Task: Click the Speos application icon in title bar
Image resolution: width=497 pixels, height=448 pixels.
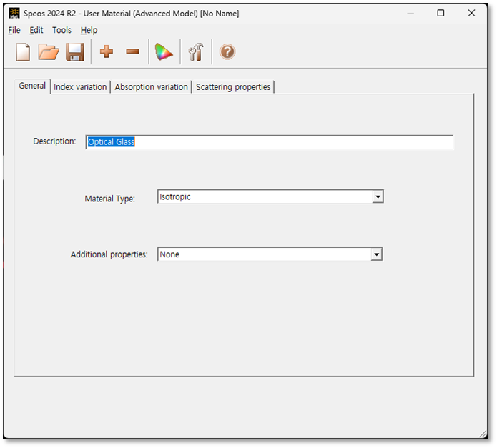Action: [14, 13]
